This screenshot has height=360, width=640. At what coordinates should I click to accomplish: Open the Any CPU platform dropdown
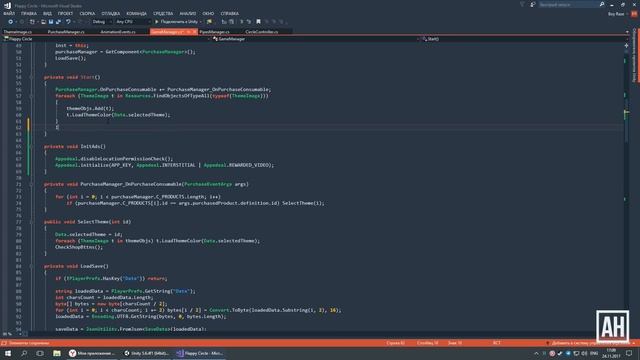pyautogui.click(x=133, y=22)
